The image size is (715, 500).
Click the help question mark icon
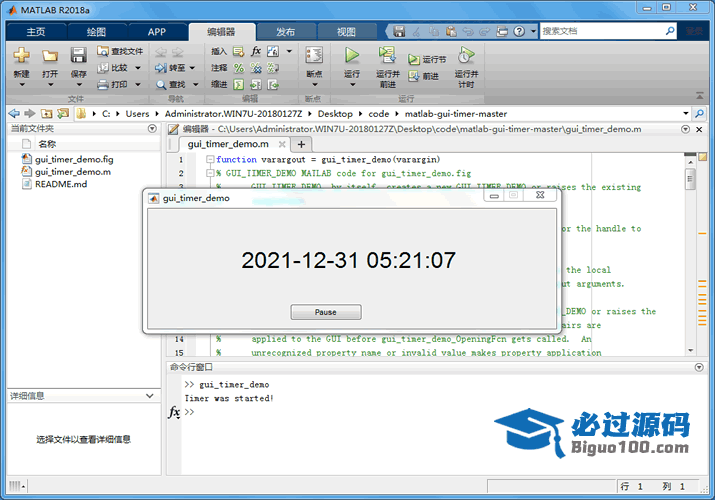(x=519, y=31)
